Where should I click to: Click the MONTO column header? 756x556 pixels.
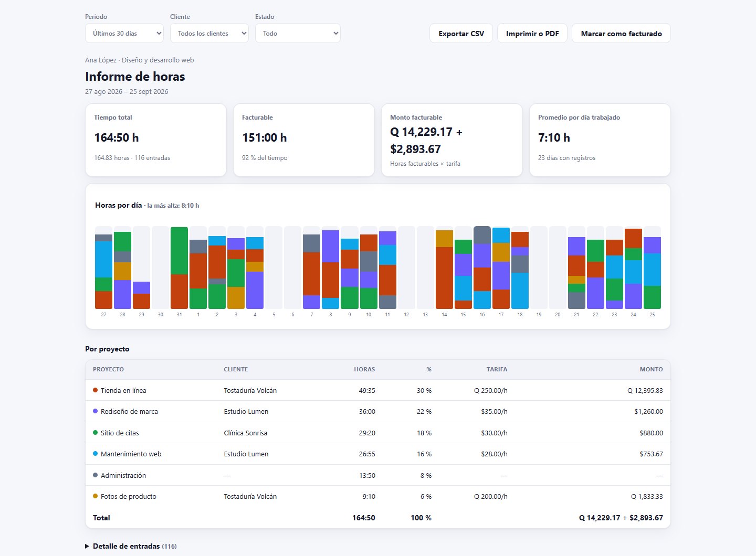coord(651,369)
